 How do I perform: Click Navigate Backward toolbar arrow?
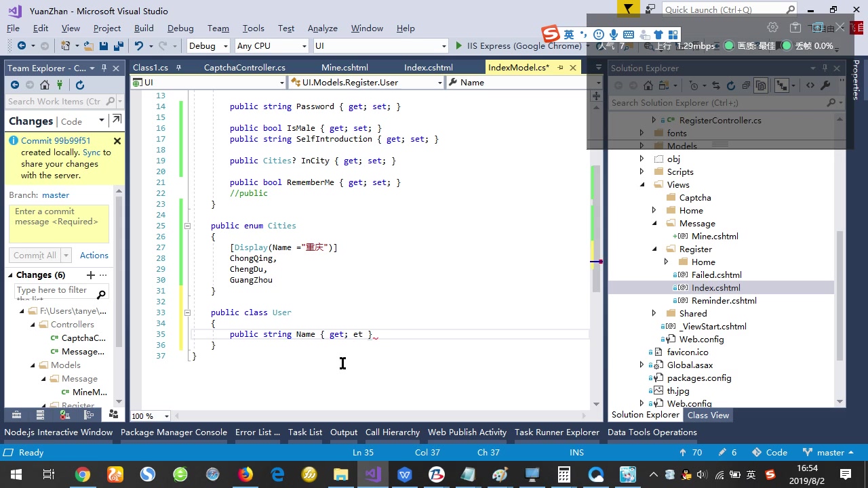pyautogui.click(x=22, y=45)
